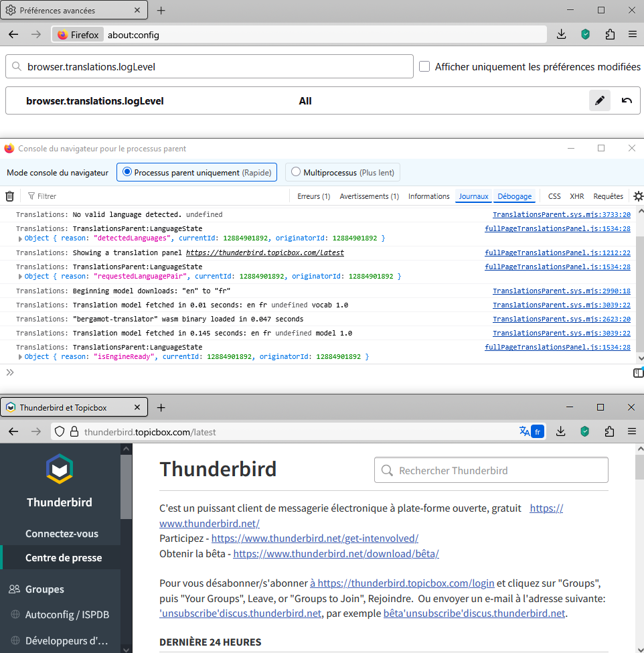Clear console output with trash icon

pos(9,196)
